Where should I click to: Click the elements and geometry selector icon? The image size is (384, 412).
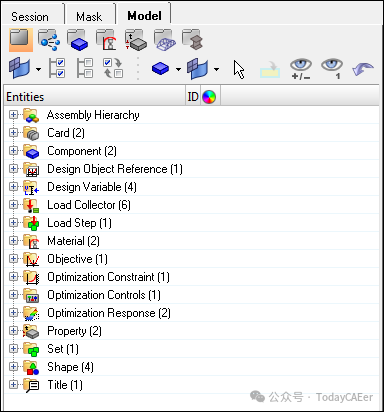coord(20,68)
